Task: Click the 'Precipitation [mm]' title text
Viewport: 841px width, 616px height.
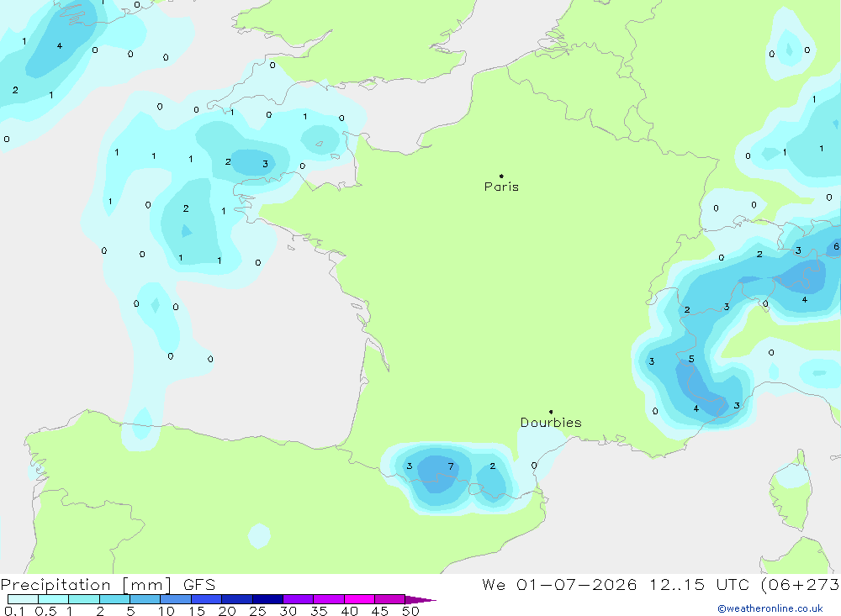Action: [x=87, y=585]
